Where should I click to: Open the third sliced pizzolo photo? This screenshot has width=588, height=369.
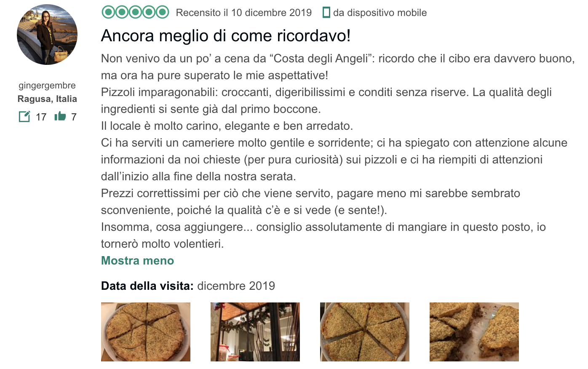[x=365, y=332]
